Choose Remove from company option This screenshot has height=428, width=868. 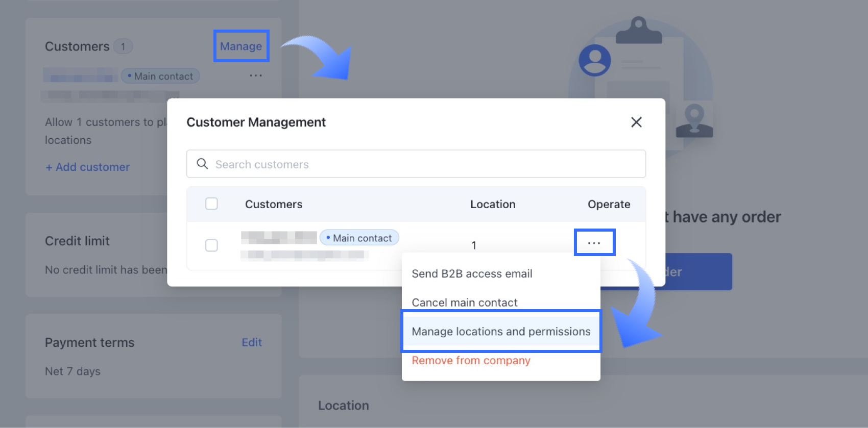pyautogui.click(x=471, y=361)
